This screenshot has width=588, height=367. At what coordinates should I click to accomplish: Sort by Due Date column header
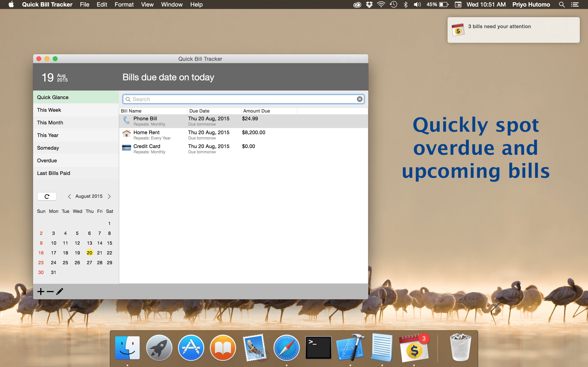(x=199, y=111)
